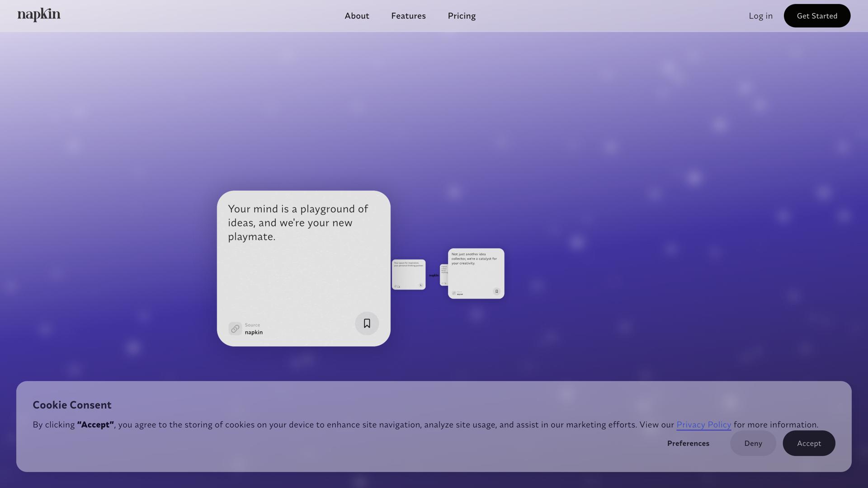This screenshot has width=868, height=488.
Task: Open the Privacy Policy link
Action: [x=703, y=425]
